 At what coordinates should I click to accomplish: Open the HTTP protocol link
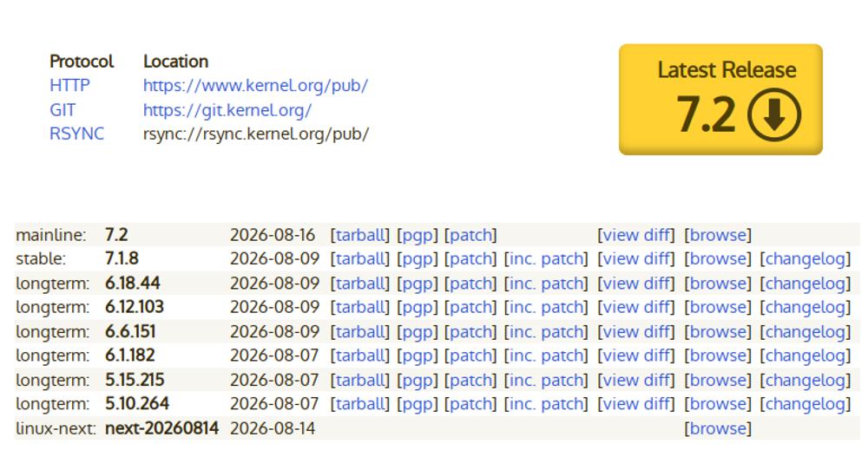[69, 86]
